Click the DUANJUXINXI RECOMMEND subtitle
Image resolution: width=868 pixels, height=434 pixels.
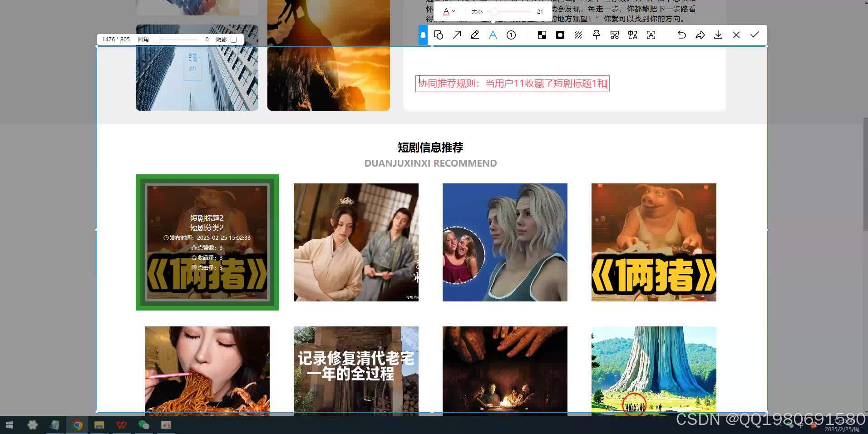point(430,163)
